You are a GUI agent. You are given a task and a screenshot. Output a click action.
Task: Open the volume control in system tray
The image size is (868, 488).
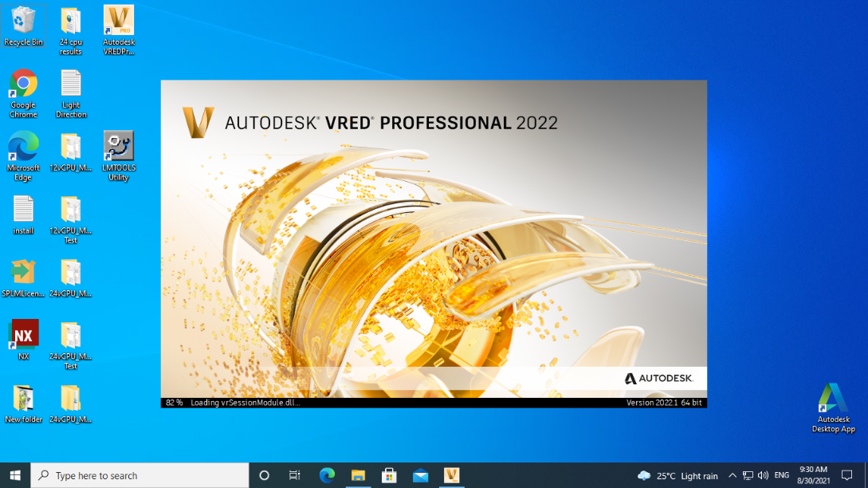click(x=763, y=476)
